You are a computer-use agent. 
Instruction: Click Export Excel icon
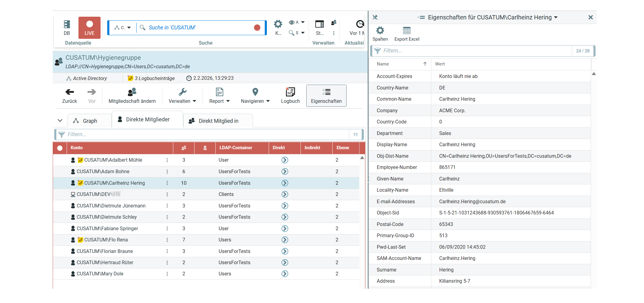tap(407, 31)
